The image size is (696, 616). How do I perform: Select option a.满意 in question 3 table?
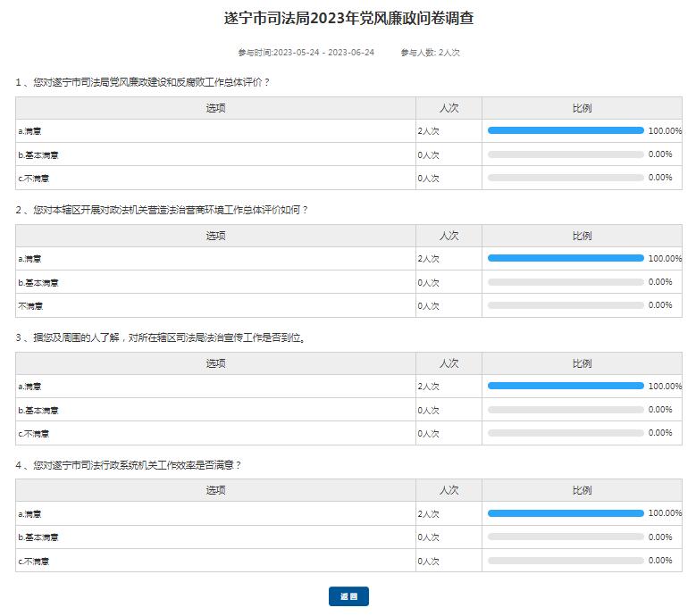point(29,387)
